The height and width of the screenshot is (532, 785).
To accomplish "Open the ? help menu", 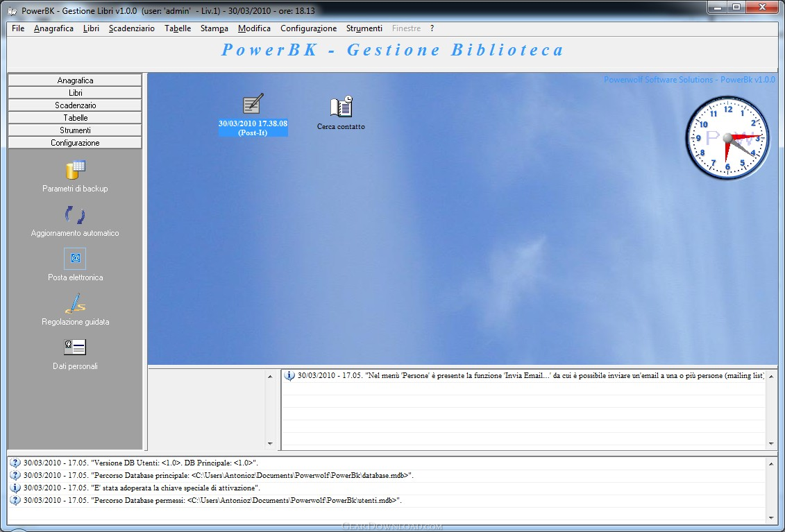I will [x=432, y=28].
